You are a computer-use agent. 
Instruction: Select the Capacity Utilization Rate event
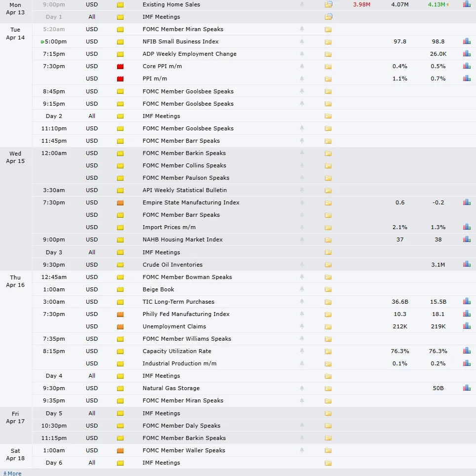(177, 351)
